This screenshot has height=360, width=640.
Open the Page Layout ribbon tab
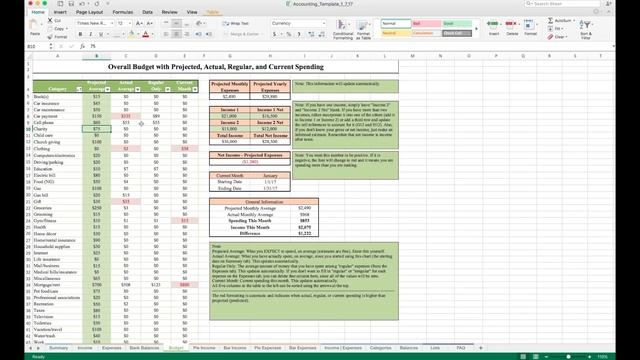tap(89, 12)
